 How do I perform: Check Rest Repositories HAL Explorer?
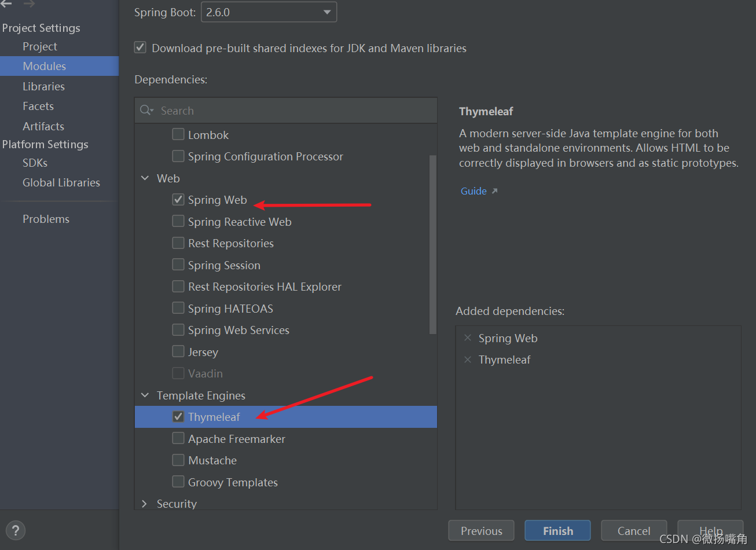click(178, 287)
